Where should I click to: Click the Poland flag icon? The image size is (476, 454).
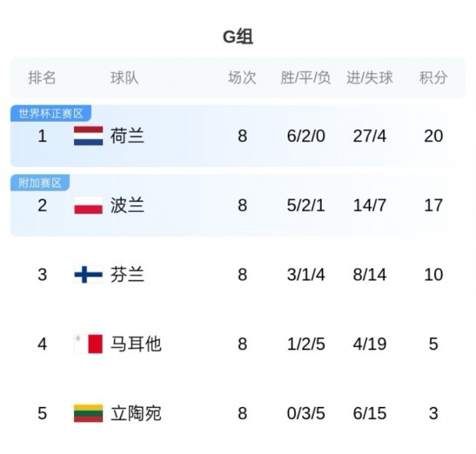88,206
